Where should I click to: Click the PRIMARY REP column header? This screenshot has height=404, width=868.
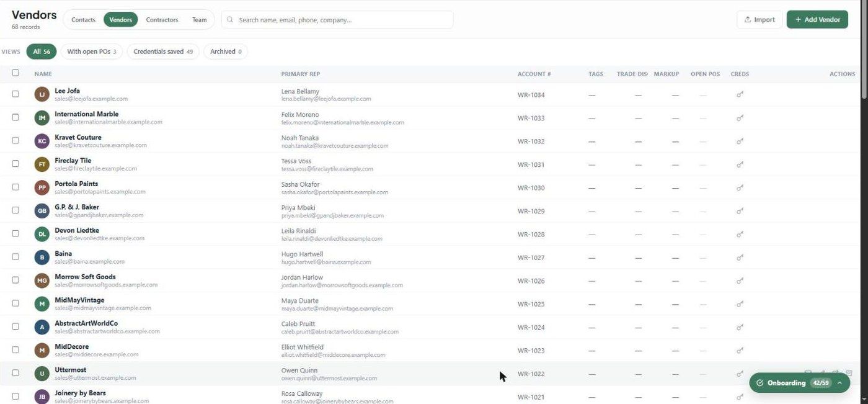pos(301,74)
